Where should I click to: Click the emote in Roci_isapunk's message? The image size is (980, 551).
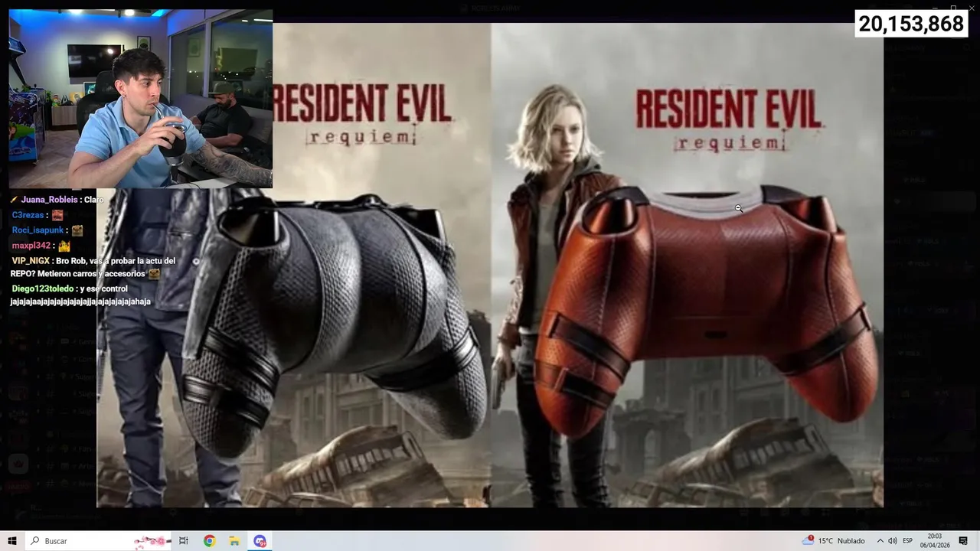click(77, 230)
